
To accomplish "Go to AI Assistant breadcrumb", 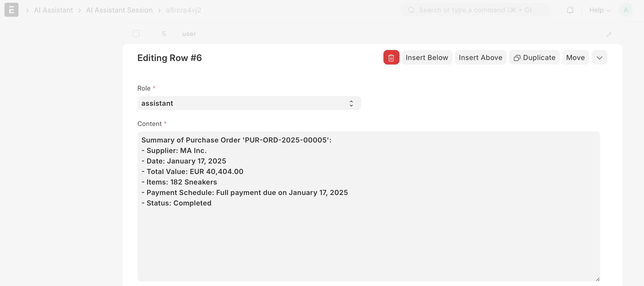I will click(53, 10).
